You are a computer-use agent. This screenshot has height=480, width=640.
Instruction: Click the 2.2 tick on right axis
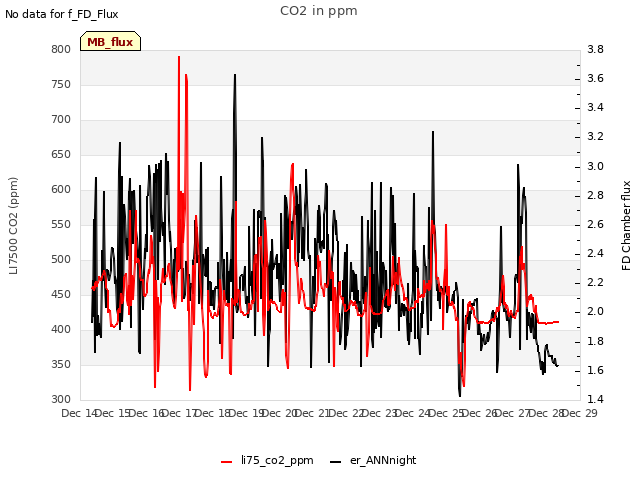click(596, 282)
